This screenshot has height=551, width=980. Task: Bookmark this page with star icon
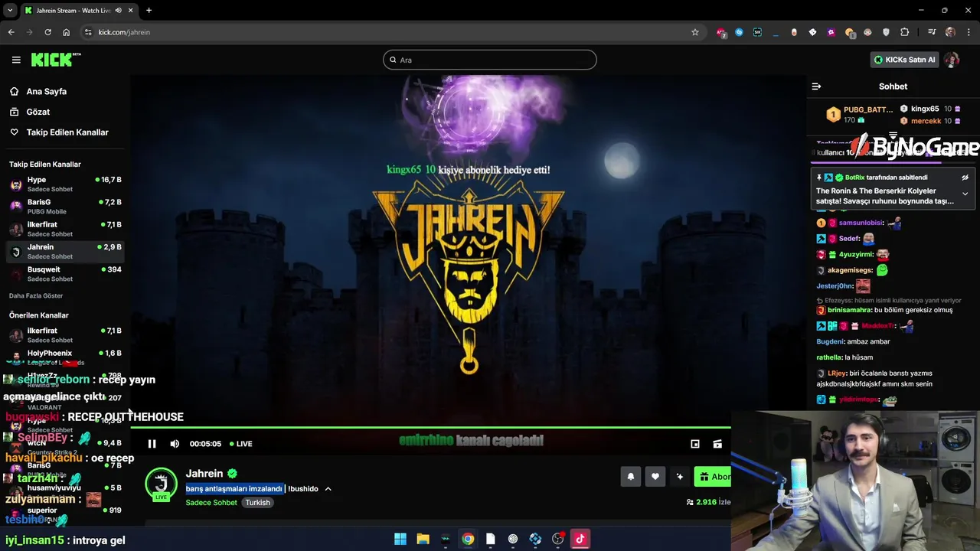(695, 32)
